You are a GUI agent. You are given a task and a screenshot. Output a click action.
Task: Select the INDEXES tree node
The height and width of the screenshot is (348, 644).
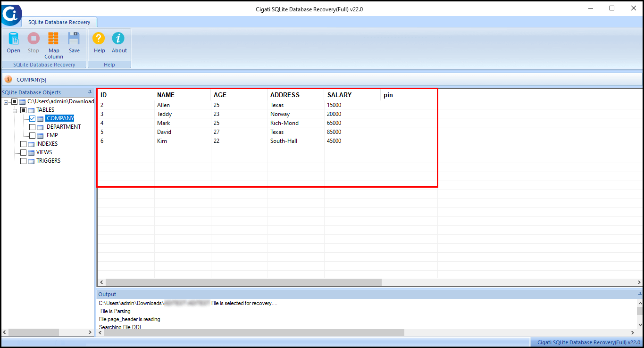tap(47, 144)
